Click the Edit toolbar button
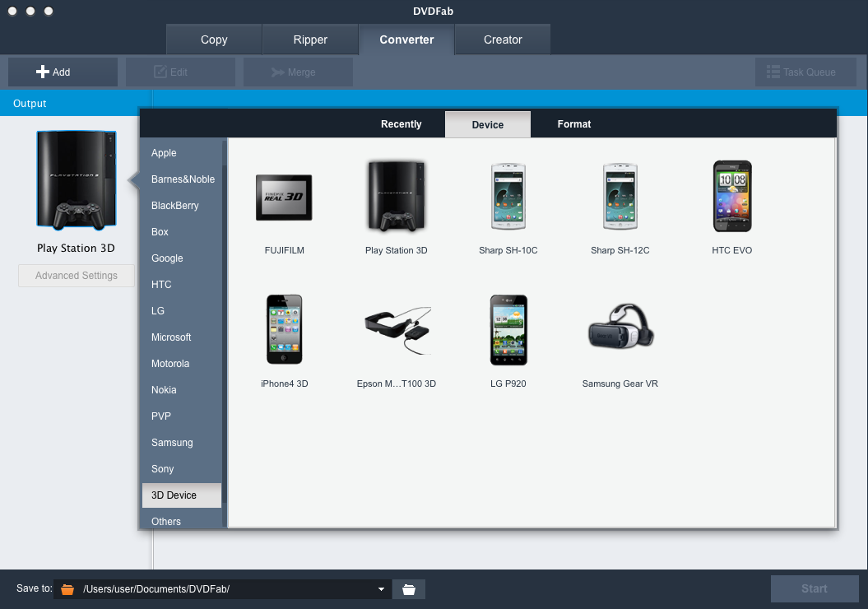 pos(180,72)
